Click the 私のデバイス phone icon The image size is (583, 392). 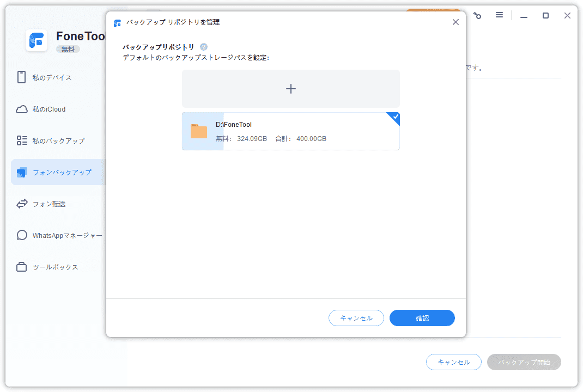pos(22,77)
